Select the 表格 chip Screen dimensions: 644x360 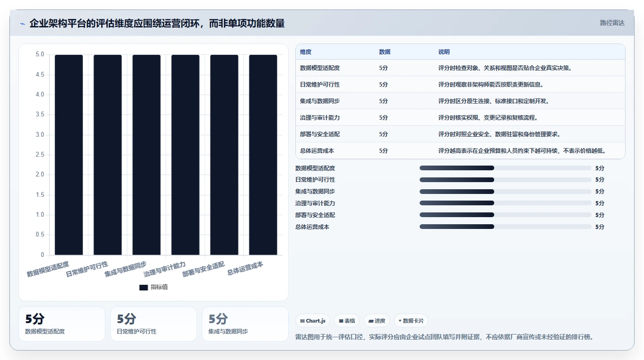(x=347, y=321)
